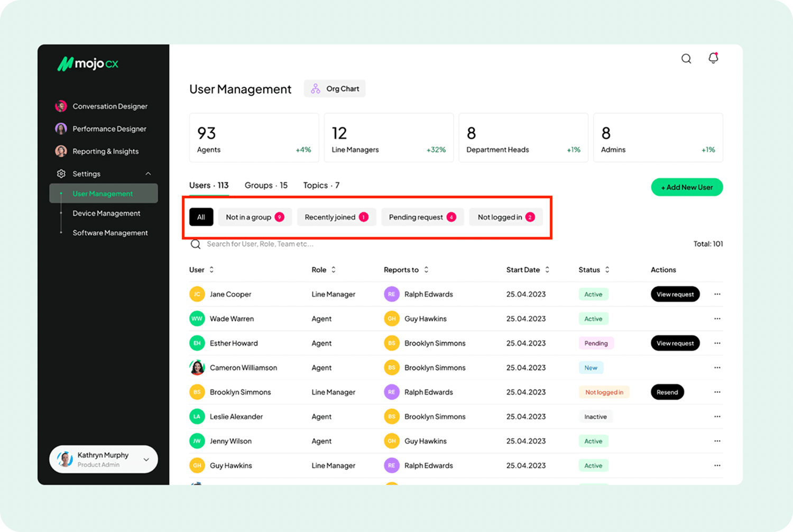Viewport: 793px width, 532px height.
Task: Open more options for Jenny Wilson row
Action: click(x=717, y=441)
